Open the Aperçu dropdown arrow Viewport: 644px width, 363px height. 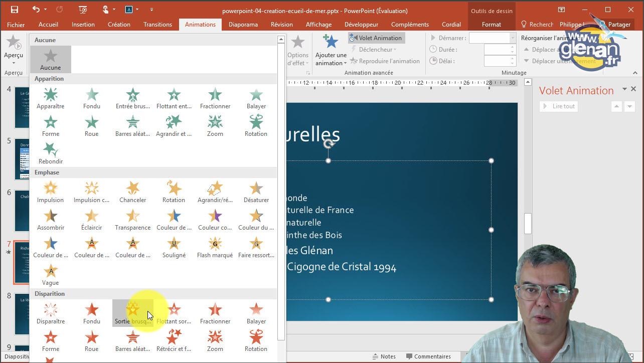[14, 63]
